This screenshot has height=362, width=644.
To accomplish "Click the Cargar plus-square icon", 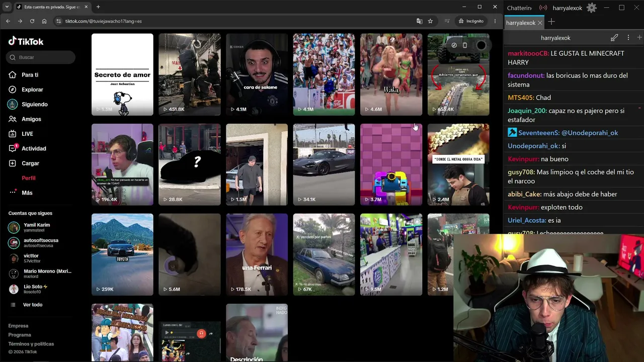I will (x=13, y=163).
